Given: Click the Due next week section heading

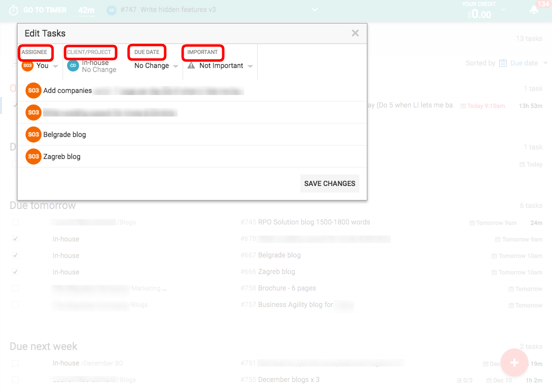Looking at the screenshot, I should (44, 346).
